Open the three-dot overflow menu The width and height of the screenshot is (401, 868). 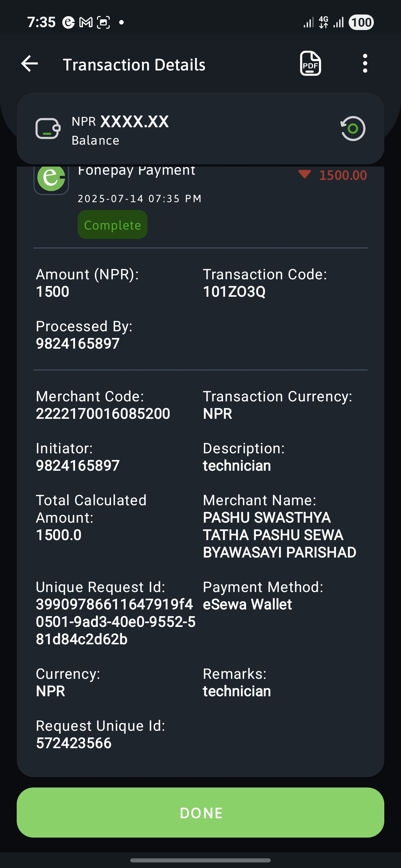pos(365,63)
